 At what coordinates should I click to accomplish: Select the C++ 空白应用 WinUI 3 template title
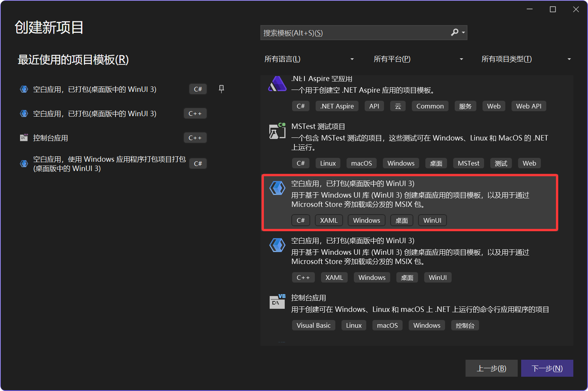pos(353,240)
